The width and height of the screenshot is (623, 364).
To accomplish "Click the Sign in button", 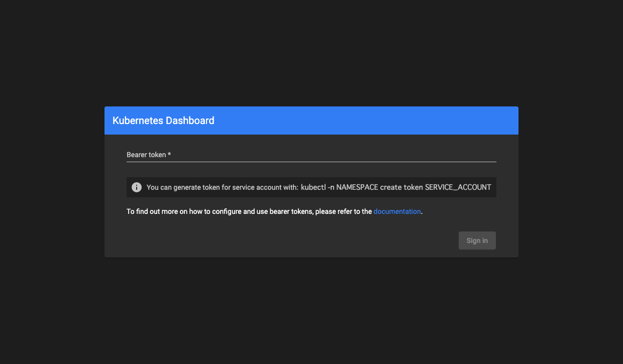I will (477, 240).
